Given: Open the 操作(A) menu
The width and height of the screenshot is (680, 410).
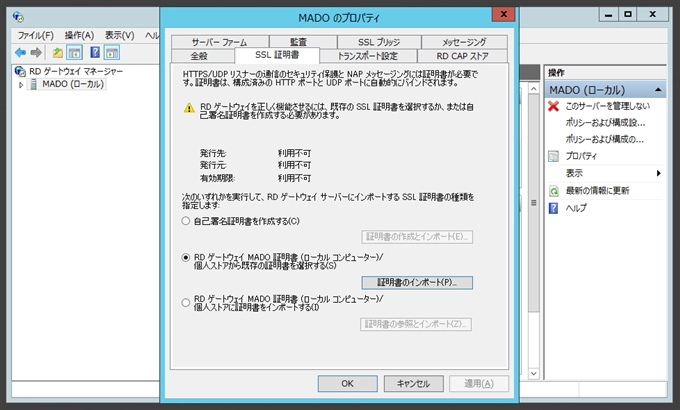Looking at the screenshot, I should (x=79, y=35).
